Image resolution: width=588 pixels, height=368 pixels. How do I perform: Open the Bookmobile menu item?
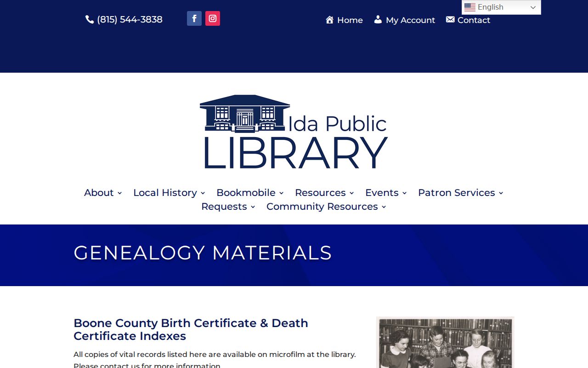pos(246,193)
